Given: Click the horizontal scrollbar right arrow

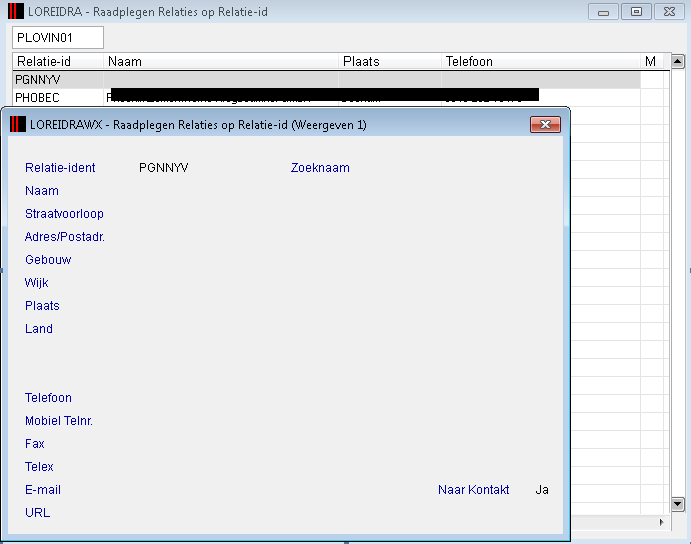Looking at the screenshot, I should tap(661, 522).
